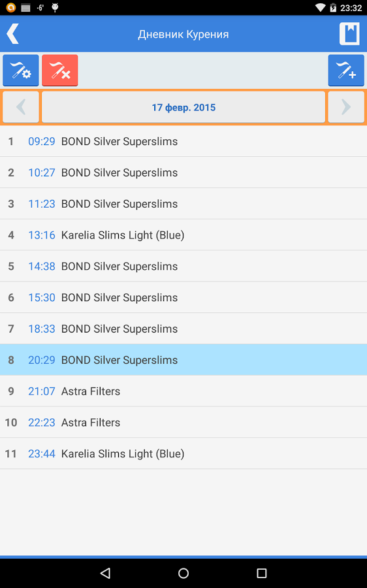Select highlighted entry 8 at 20:29

[183, 360]
